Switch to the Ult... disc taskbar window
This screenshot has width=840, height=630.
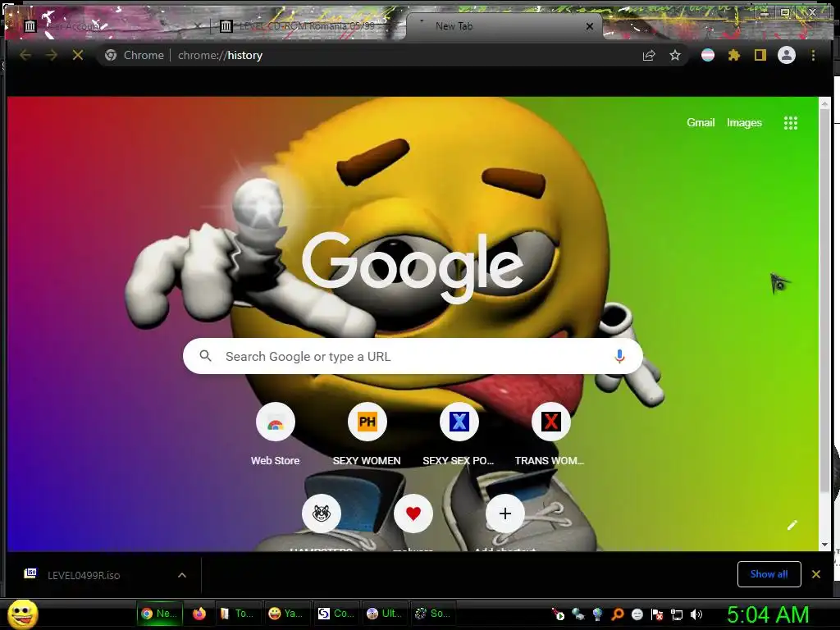(x=384, y=614)
